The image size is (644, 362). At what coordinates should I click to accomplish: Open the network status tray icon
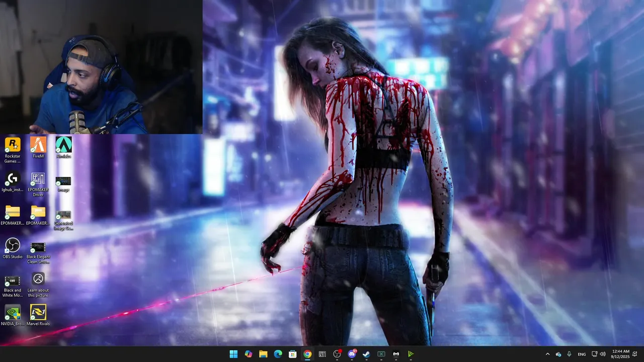pyautogui.click(x=594, y=354)
